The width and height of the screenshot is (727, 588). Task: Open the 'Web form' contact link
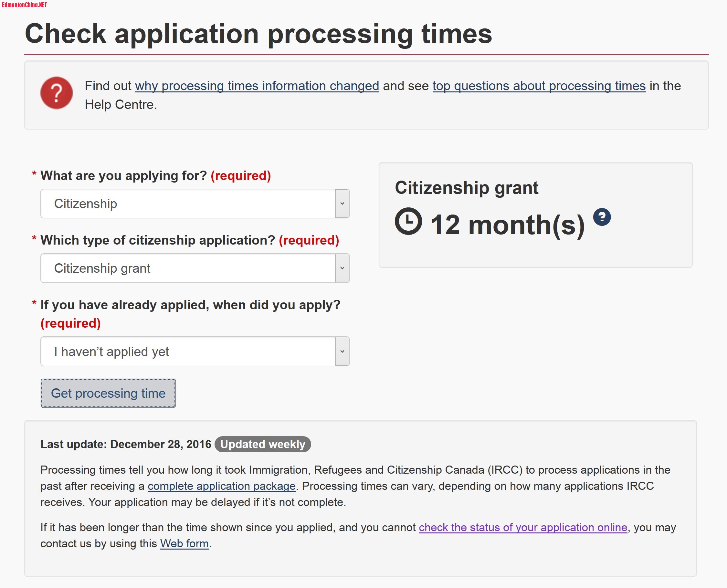pyautogui.click(x=184, y=543)
